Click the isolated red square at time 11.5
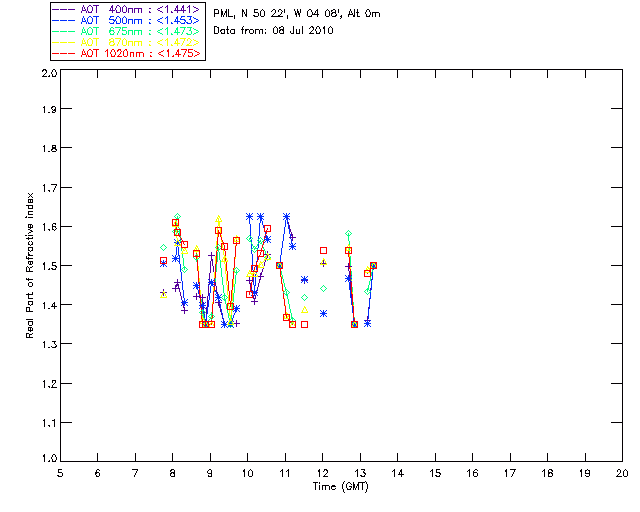The height and width of the screenshot is (512, 640). (x=304, y=325)
